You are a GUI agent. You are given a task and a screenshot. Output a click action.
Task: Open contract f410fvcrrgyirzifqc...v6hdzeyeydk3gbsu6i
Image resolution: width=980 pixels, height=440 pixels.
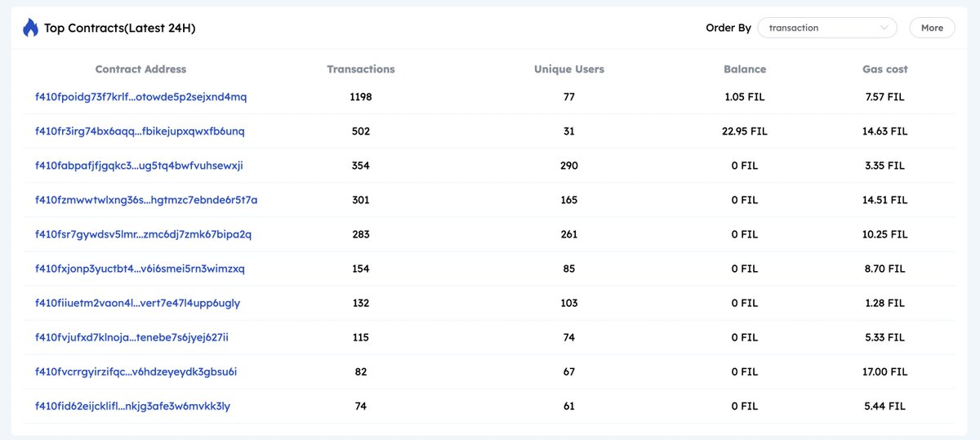click(x=136, y=371)
